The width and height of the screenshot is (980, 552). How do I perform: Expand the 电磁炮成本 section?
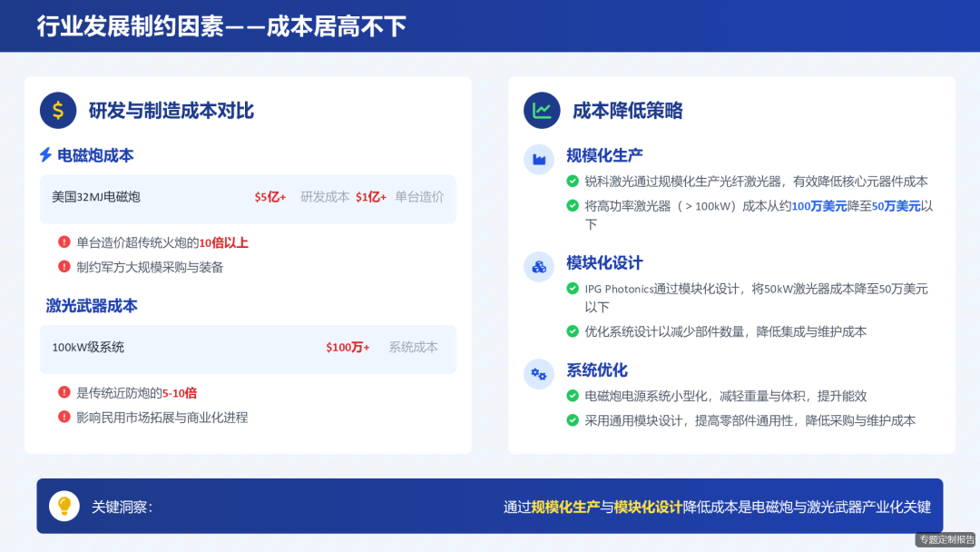click(97, 155)
